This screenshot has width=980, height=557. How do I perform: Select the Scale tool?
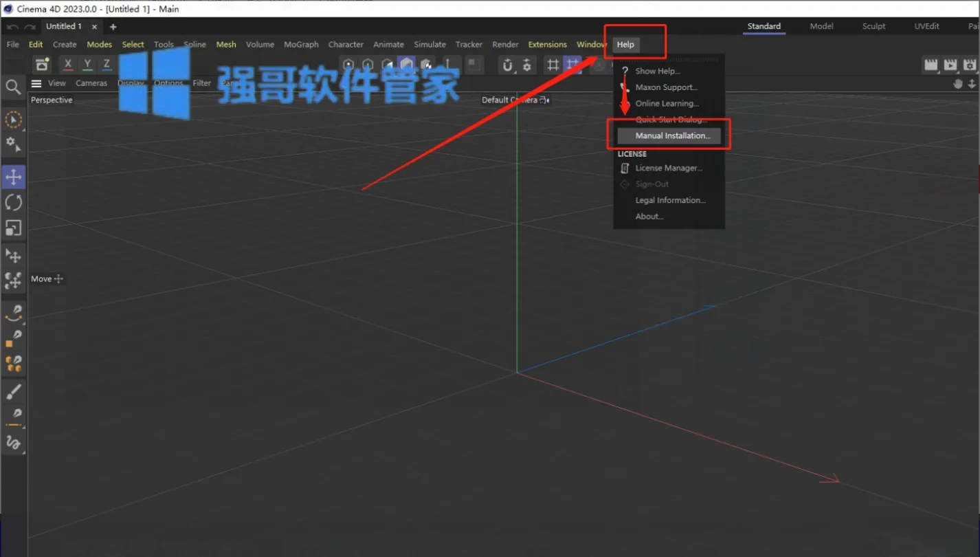[x=14, y=228]
